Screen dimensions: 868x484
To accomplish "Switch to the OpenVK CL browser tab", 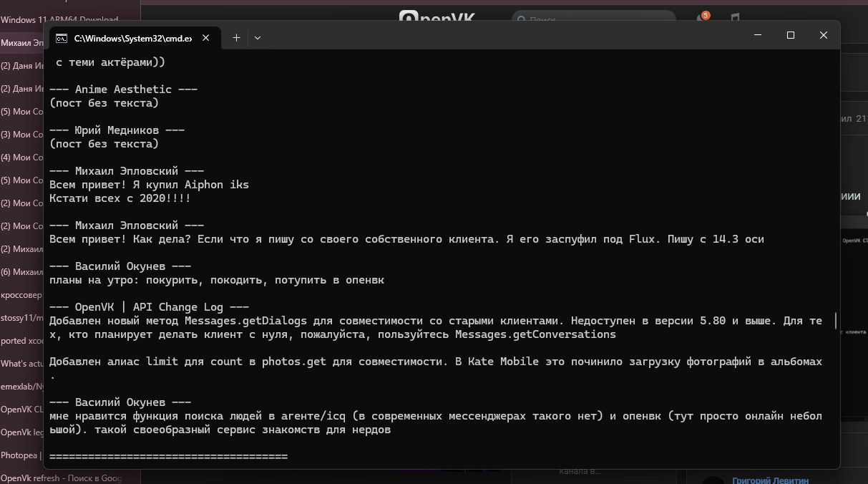I will pyautogui.click(x=23, y=410).
